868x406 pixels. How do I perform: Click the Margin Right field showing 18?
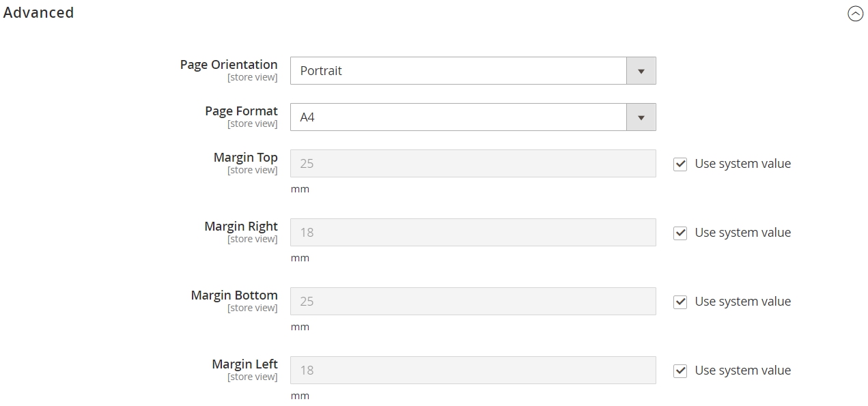point(473,233)
